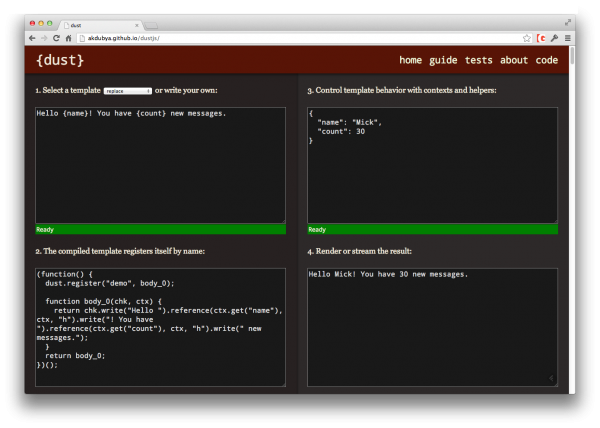The height and width of the screenshot is (428, 600).
Task: Click the {dust} logo
Action: pos(60,60)
